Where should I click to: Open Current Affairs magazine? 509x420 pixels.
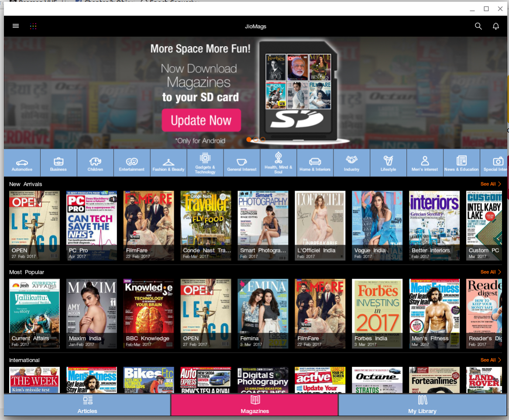(34, 314)
